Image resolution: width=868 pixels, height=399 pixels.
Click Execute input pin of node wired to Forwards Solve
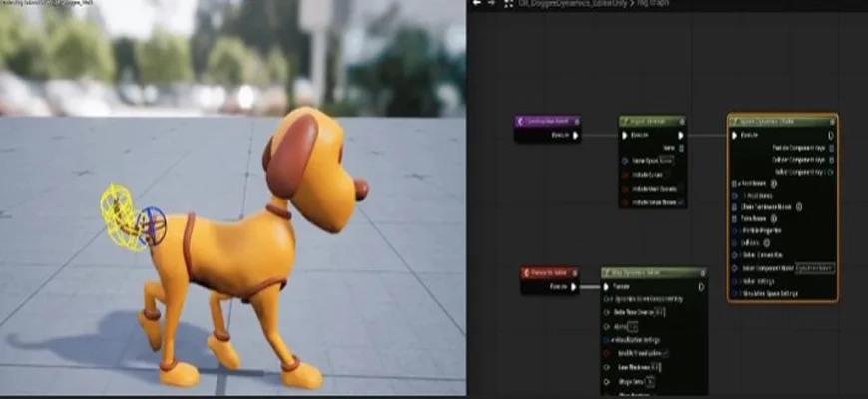[x=607, y=286]
